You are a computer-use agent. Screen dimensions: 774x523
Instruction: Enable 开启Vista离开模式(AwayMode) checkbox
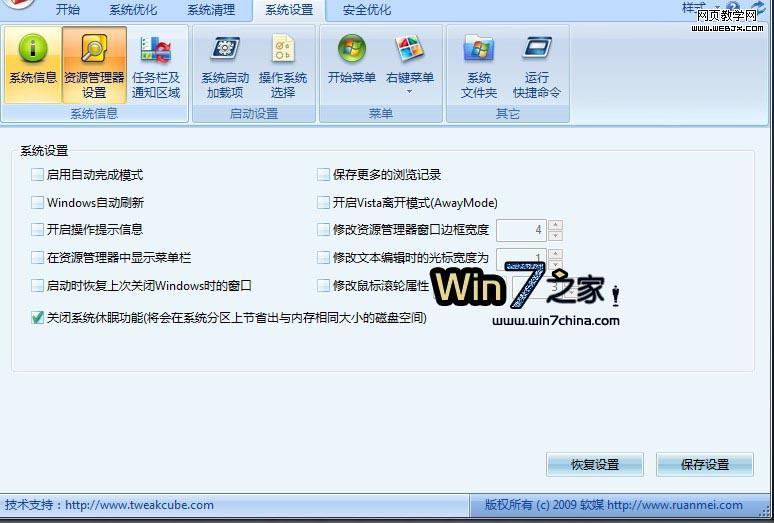point(323,202)
